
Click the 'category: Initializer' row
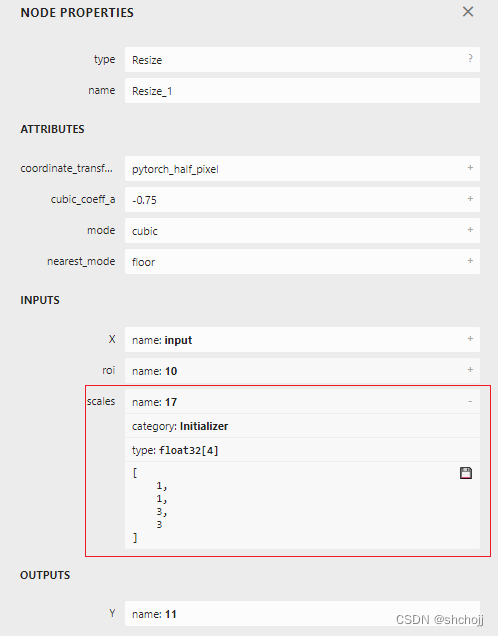pyautogui.click(x=302, y=426)
